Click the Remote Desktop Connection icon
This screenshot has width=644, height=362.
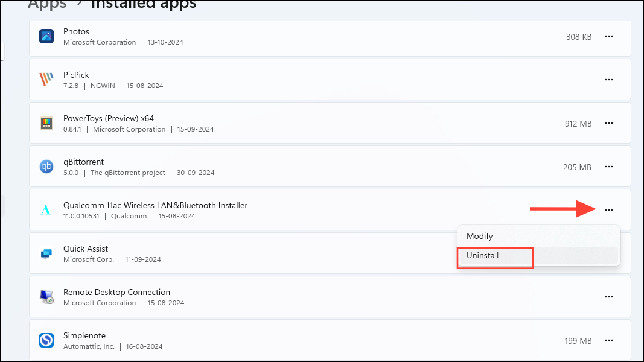[46, 297]
